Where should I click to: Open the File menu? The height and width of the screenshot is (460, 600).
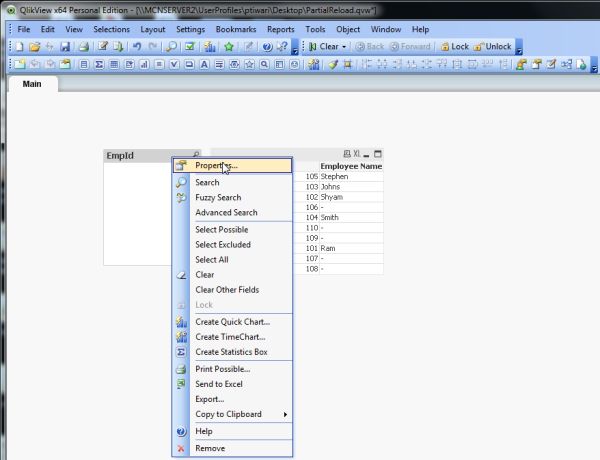pyautogui.click(x=24, y=29)
